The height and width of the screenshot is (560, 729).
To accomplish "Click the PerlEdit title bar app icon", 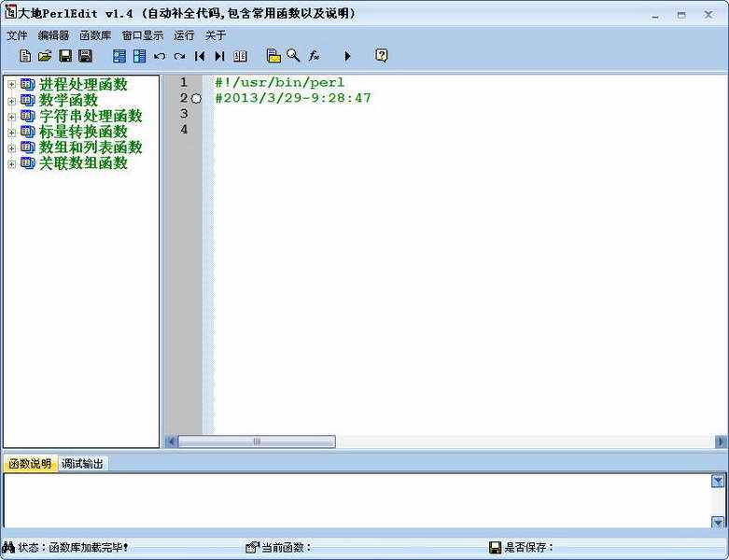I will click(x=10, y=12).
